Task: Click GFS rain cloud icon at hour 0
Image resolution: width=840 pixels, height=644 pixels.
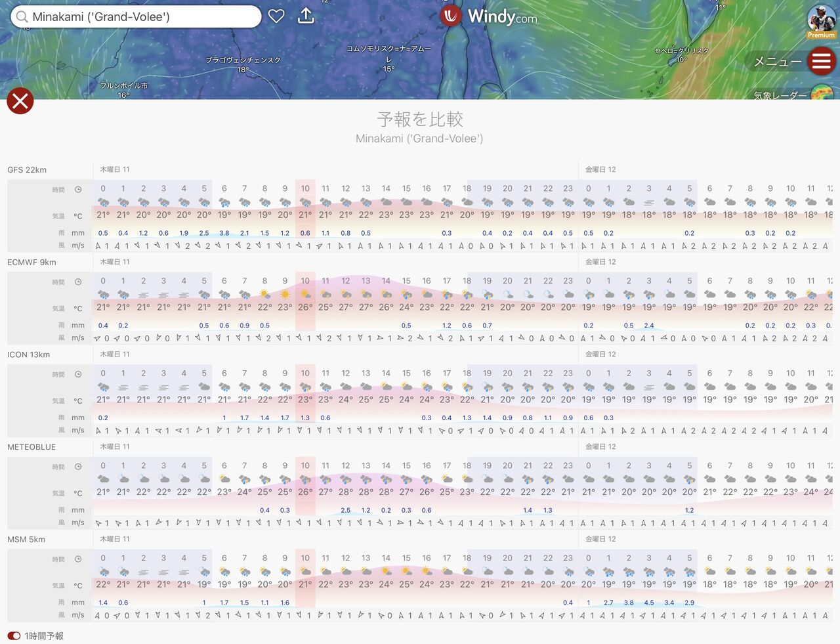Action: point(103,202)
